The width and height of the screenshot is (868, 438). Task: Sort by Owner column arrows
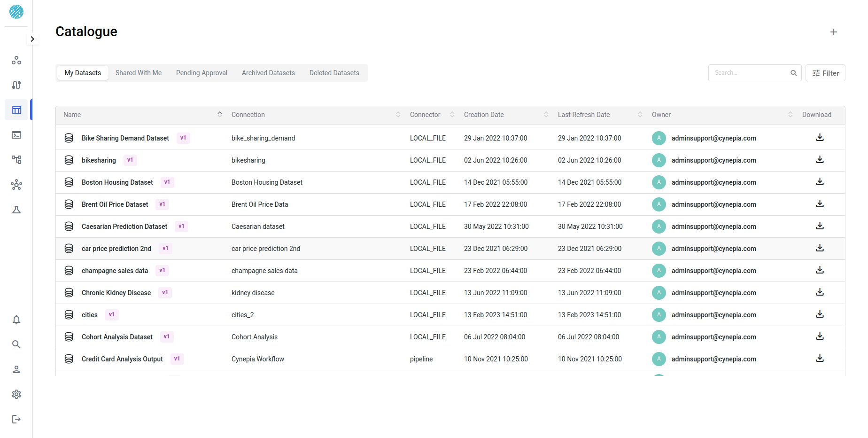(790, 114)
